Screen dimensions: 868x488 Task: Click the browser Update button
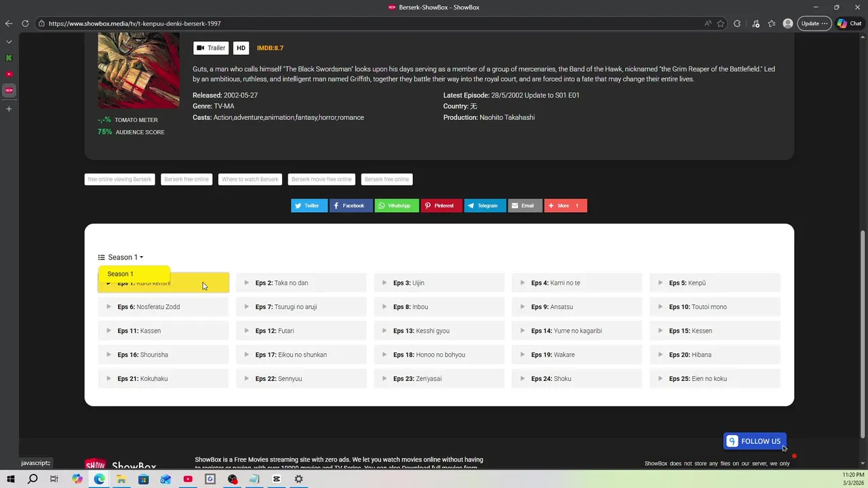point(814,23)
